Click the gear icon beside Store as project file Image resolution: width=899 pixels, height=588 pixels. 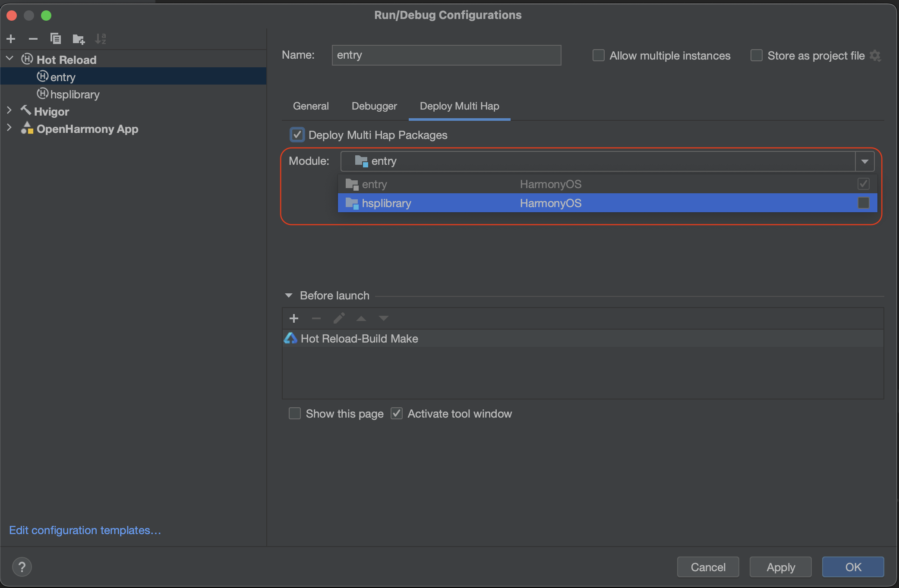(x=875, y=56)
